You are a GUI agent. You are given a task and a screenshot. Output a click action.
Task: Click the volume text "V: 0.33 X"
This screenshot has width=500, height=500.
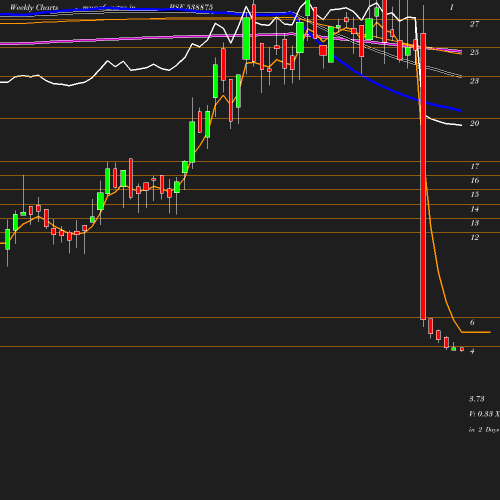click(484, 414)
